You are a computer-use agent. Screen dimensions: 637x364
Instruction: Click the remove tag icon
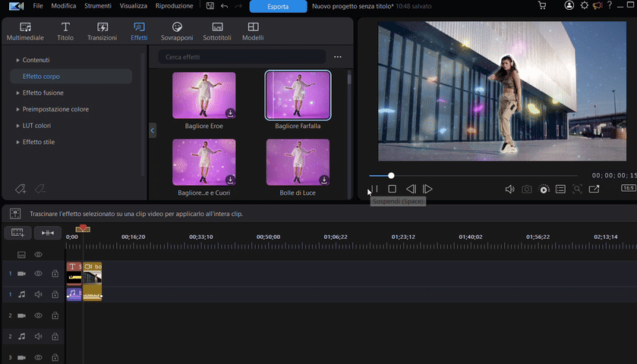click(39, 189)
